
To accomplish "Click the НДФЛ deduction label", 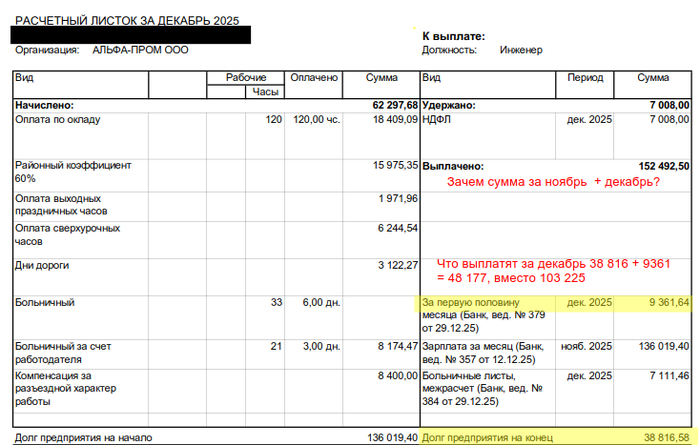I will click(x=438, y=119).
